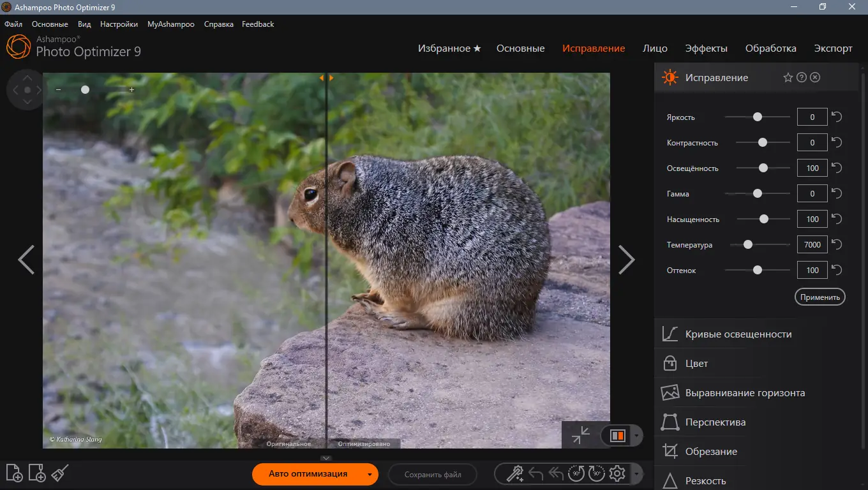This screenshot has height=490, width=868.
Task: Open the Настройки menu
Action: click(x=119, y=24)
